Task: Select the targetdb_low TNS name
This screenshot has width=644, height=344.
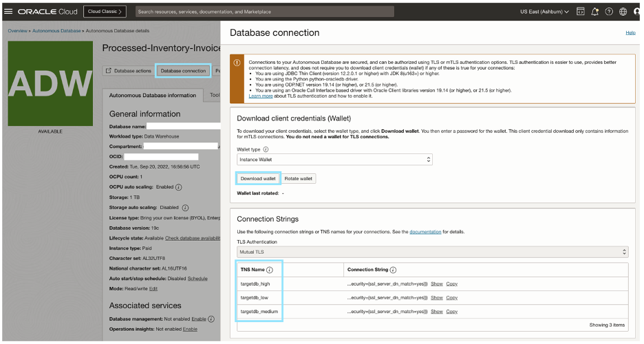Action: click(255, 298)
